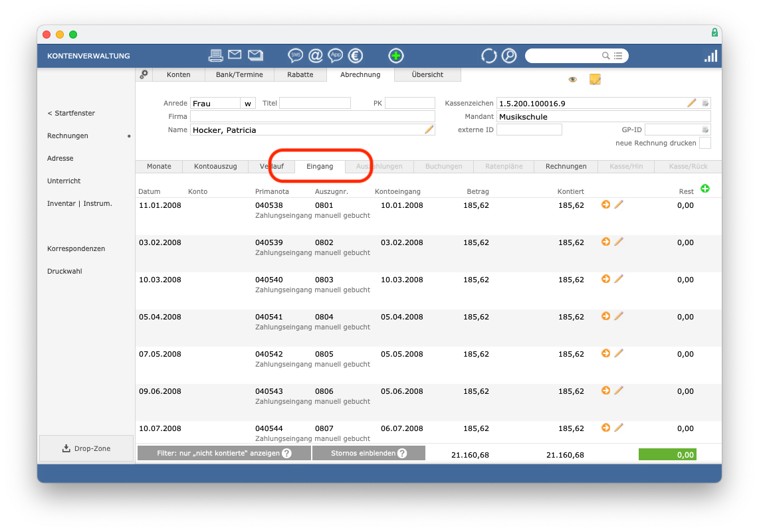Screen dimensions: 759x532
Task: Click Filter nur nicht kontierte anzeigen
Action: (x=224, y=453)
